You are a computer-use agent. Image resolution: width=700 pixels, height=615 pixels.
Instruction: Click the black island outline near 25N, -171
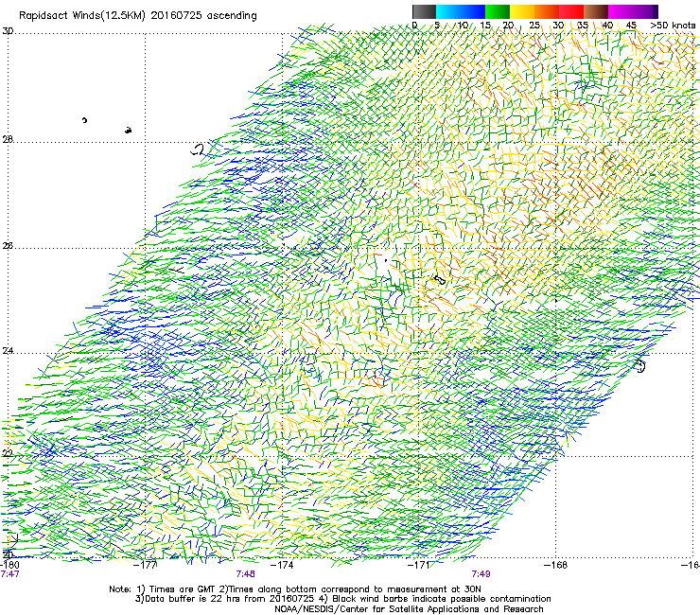click(440, 280)
